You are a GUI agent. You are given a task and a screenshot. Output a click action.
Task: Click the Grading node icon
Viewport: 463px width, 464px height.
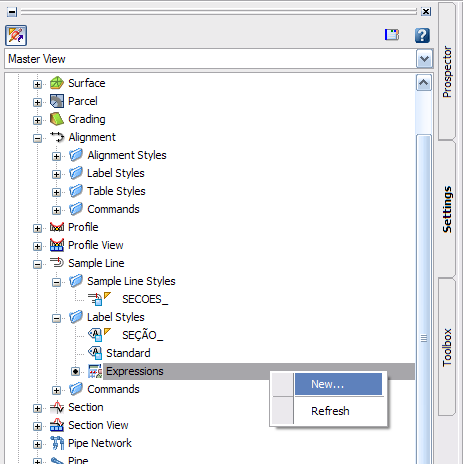coord(57,119)
